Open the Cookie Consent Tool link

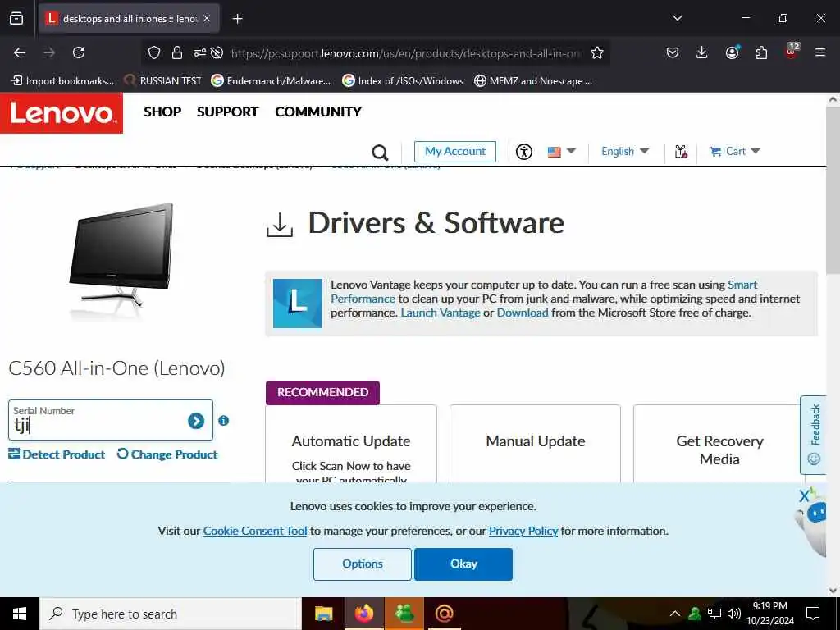(x=255, y=531)
